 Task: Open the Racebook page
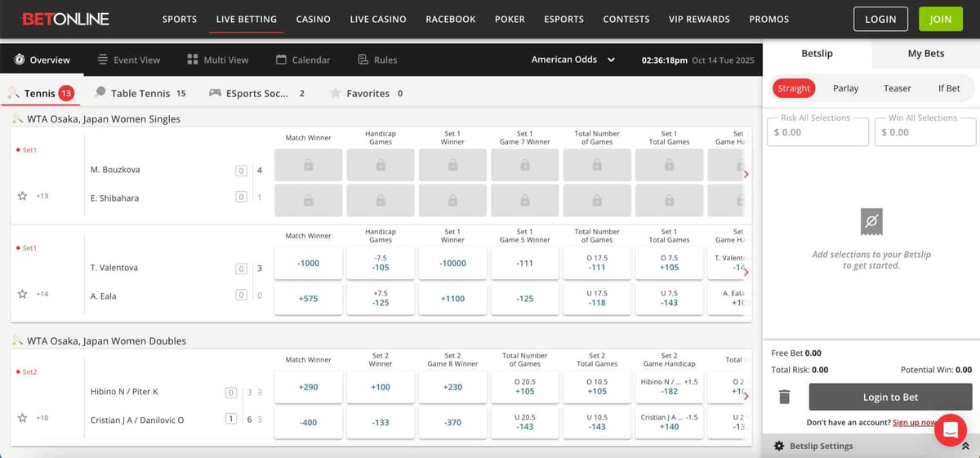click(451, 19)
